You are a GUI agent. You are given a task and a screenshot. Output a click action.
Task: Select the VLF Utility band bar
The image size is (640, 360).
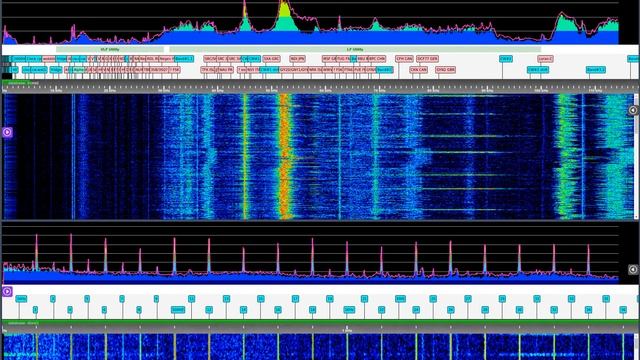[110, 49]
